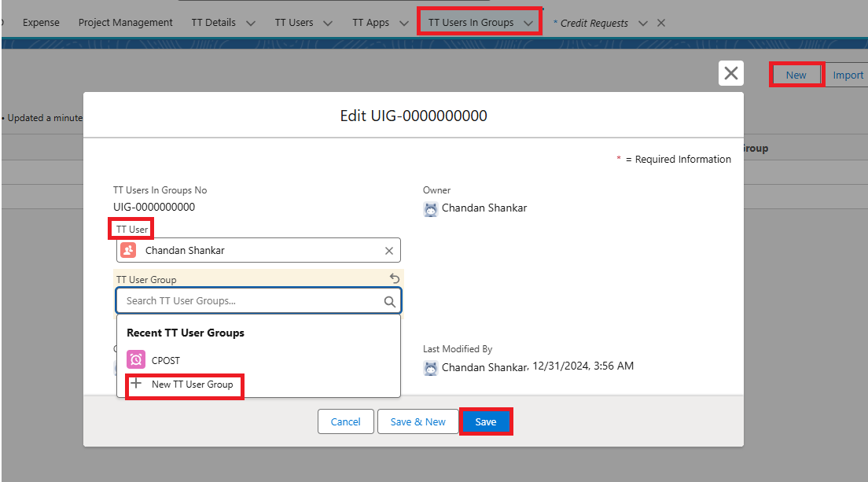Click the TT User lookup field

(x=259, y=251)
